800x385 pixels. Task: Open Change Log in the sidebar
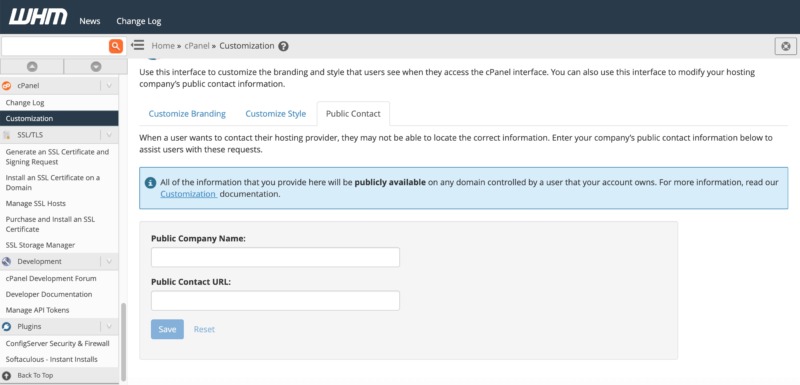(25, 102)
